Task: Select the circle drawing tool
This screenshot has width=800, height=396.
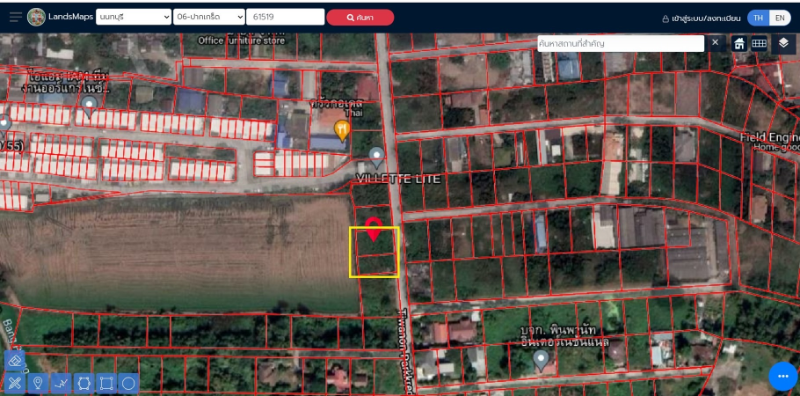Action: (x=129, y=383)
